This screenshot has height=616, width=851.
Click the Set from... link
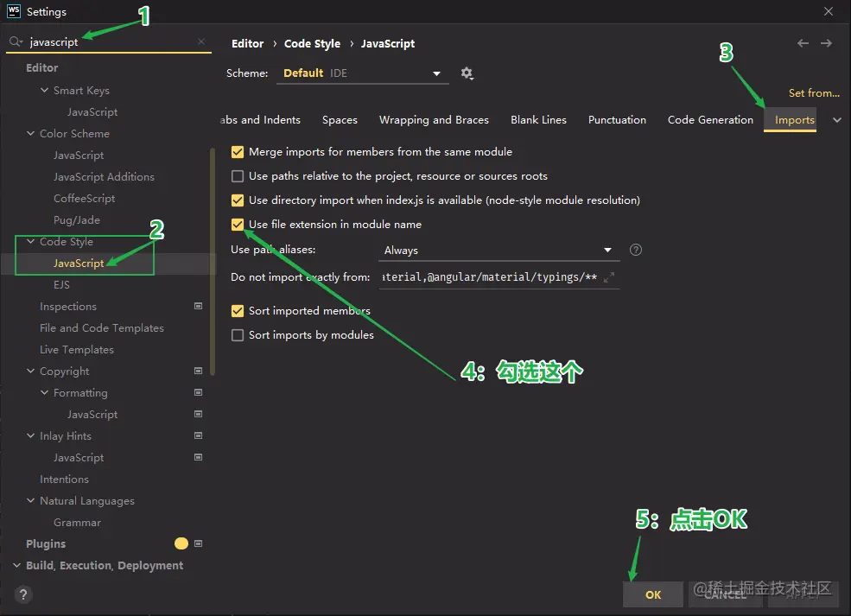814,92
